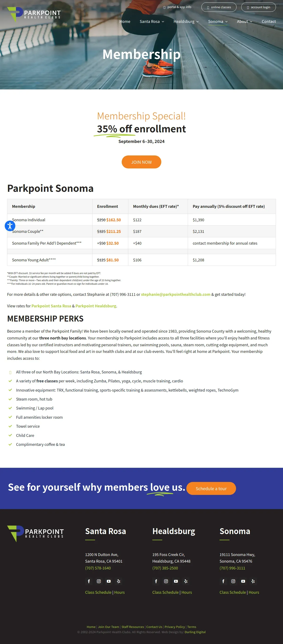The width and height of the screenshot is (283, 644).
Task: Open Healdsburg's YouTube icon in footer
Action: point(176,581)
